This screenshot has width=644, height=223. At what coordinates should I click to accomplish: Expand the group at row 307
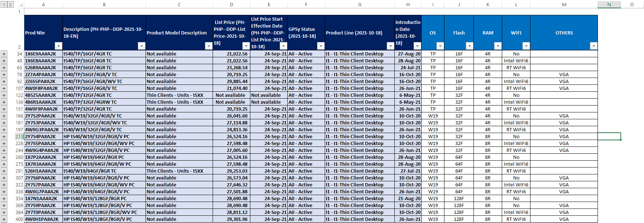click(x=4, y=178)
